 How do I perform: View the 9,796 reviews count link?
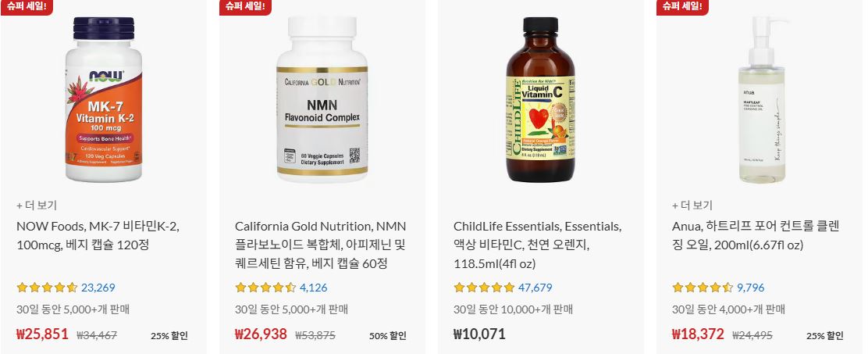pyautogui.click(x=750, y=288)
